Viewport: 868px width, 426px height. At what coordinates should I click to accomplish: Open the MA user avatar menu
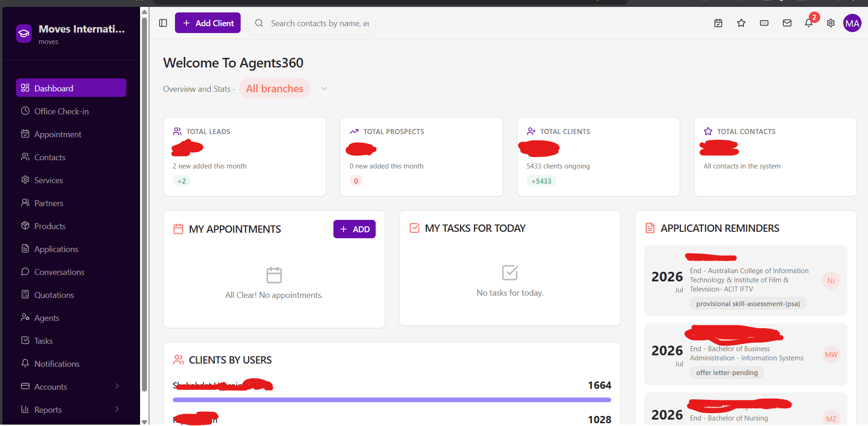[x=852, y=23]
